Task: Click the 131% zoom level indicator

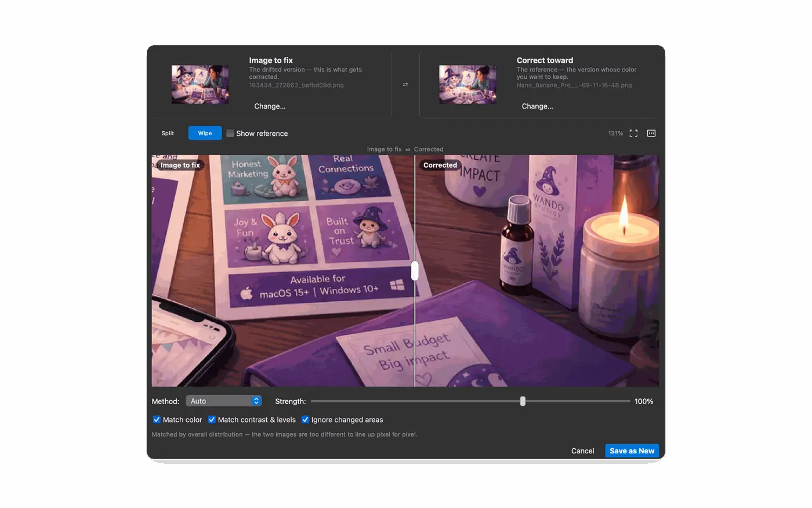Action: [615, 134]
